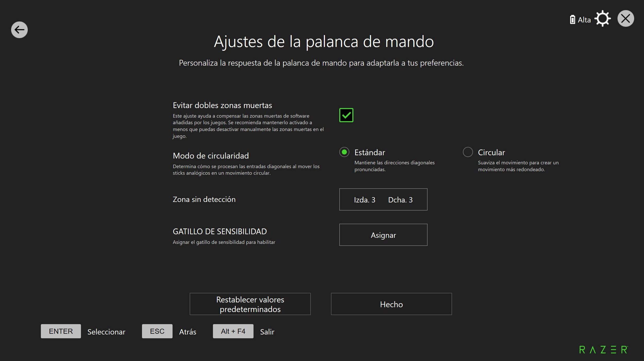Image resolution: width=644 pixels, height=361 pixels.
Task: Click Restablecer valores predeterminados
Action: click(250, 304)
